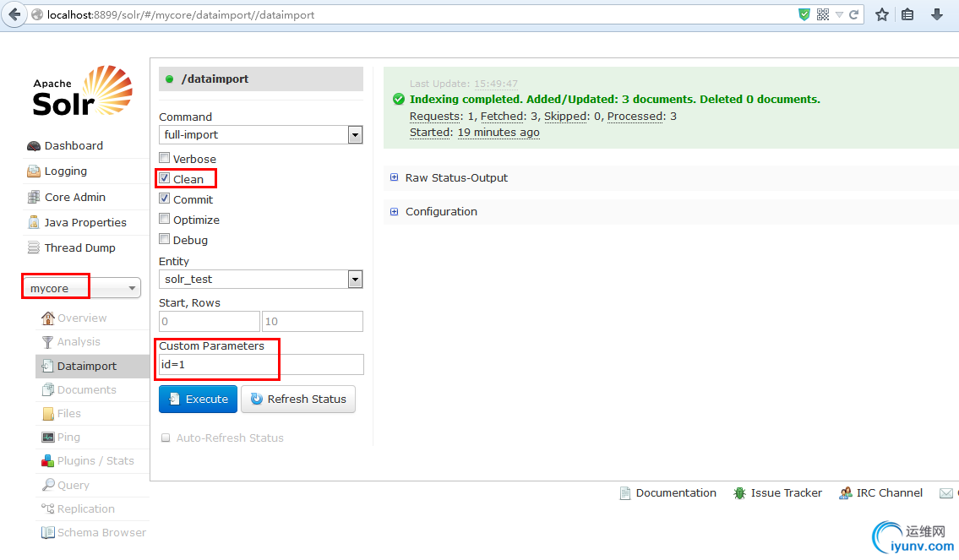The height and width of the screenshot is (560, 959).
Task: Click the Custom Parameters field with id=1
Action: 261,364
